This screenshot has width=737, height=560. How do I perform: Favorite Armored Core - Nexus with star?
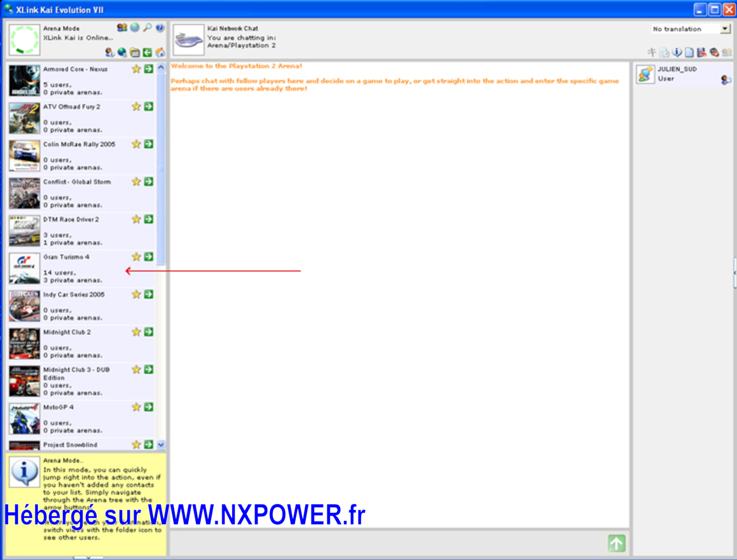pos(136,69)
